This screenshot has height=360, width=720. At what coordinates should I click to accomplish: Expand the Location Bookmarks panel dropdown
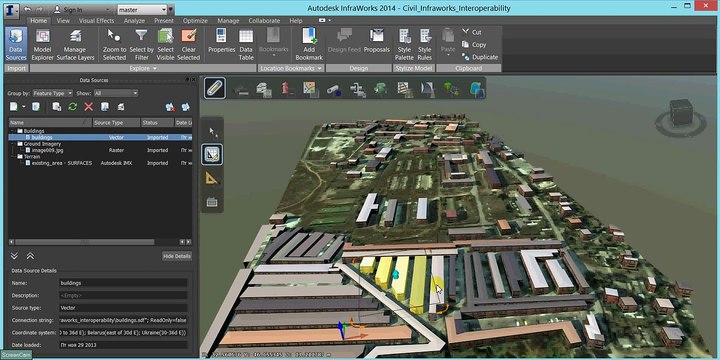tap(291, 68)
